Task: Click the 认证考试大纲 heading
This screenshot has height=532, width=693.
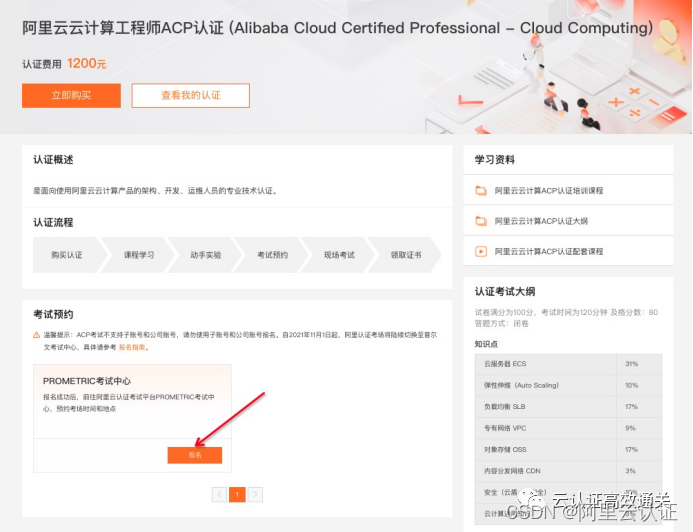Action: coord(505,292)
